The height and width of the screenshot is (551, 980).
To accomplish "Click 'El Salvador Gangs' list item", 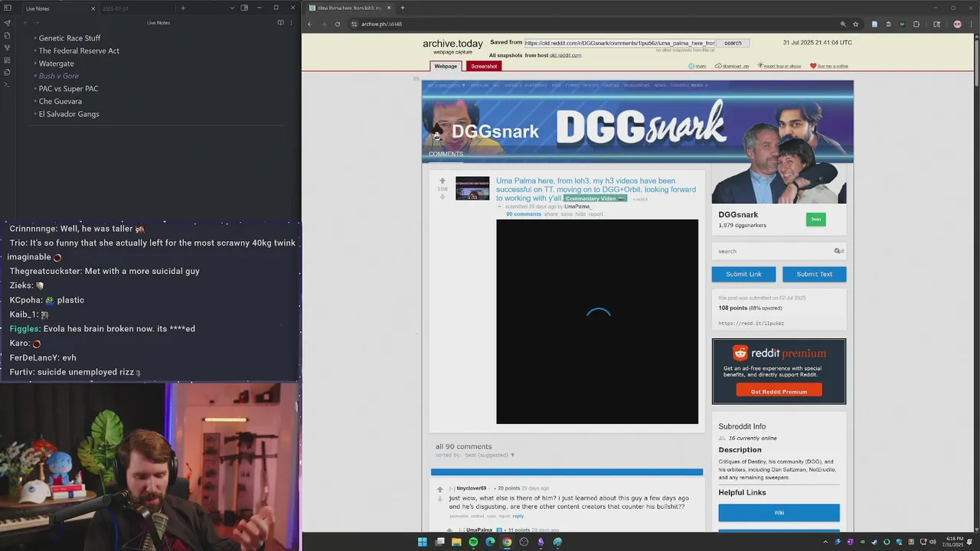I will click(69, 114).
